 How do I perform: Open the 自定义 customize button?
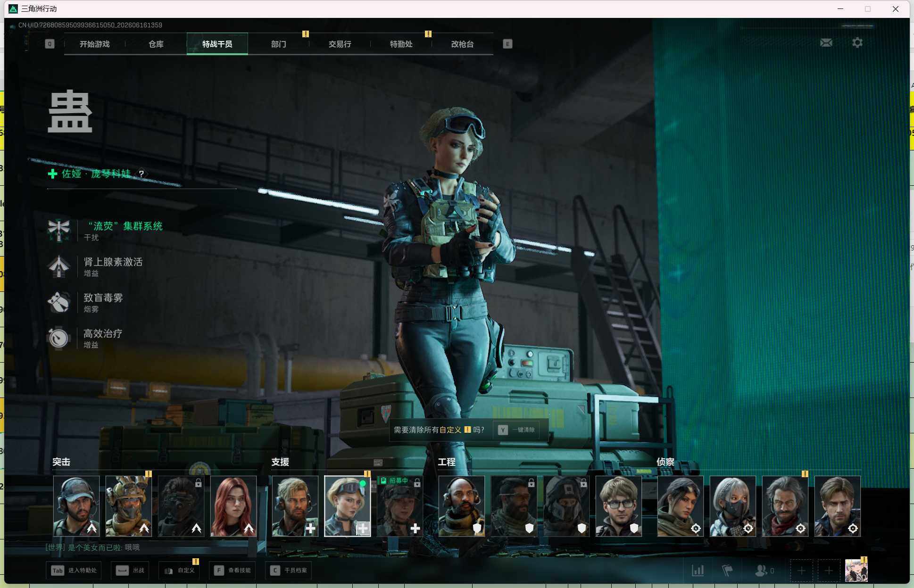(x=179, y=571)
